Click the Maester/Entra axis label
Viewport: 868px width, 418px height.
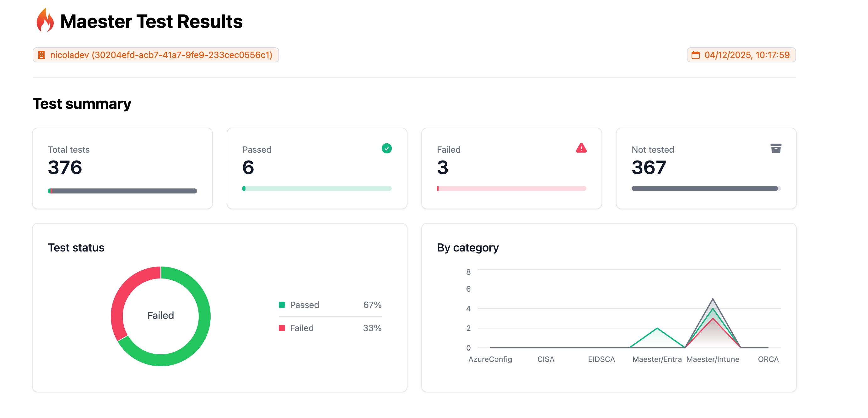[657, 359]
